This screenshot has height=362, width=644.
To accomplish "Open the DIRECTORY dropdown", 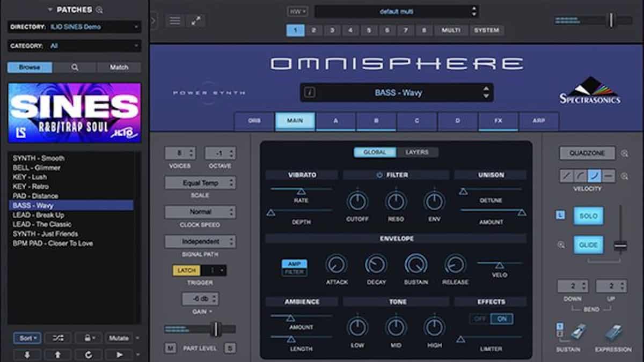I will pos(74,27).
